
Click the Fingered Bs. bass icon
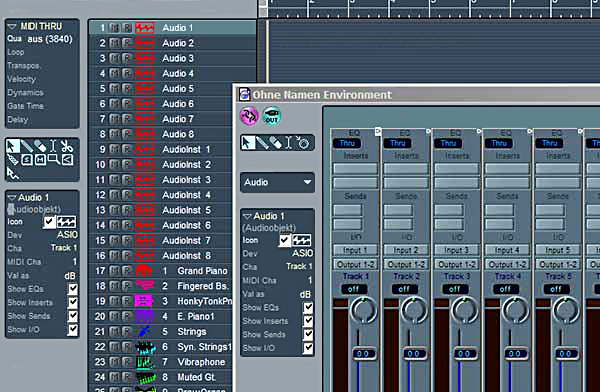(145, 286)
